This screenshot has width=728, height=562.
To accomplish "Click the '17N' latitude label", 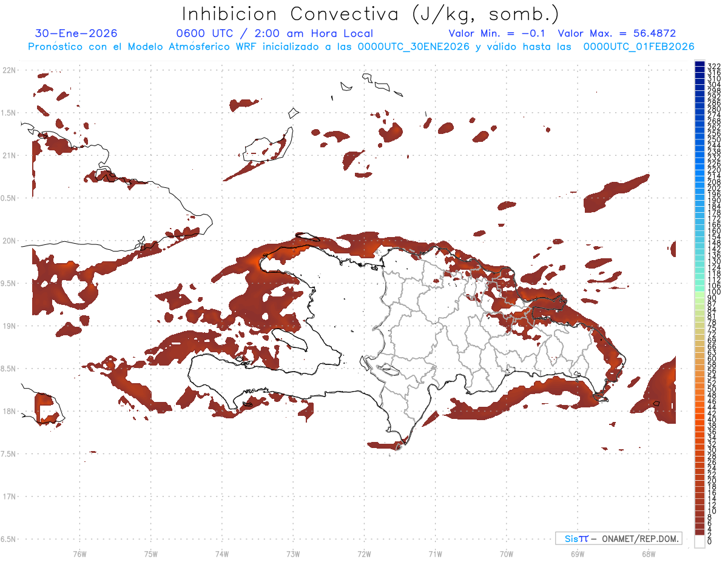I will pos(9,497).
